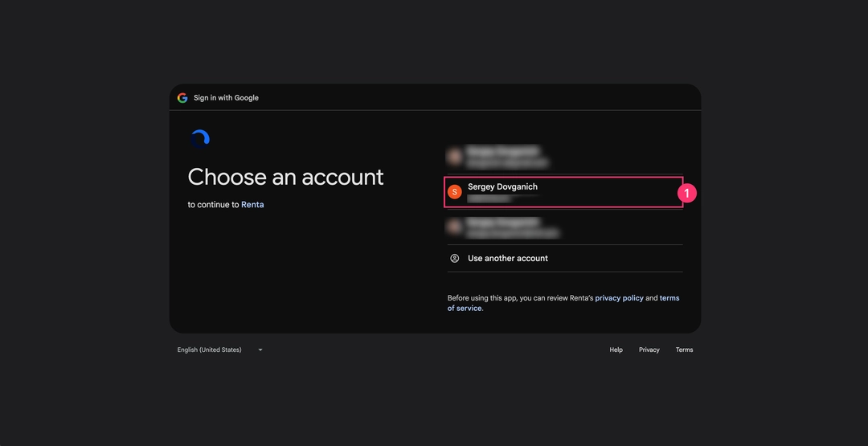The height and width of the screenshot is (446, 868).
Task: Pick the blurred account below Sergey Dovganich
Action: coord(502,227)
